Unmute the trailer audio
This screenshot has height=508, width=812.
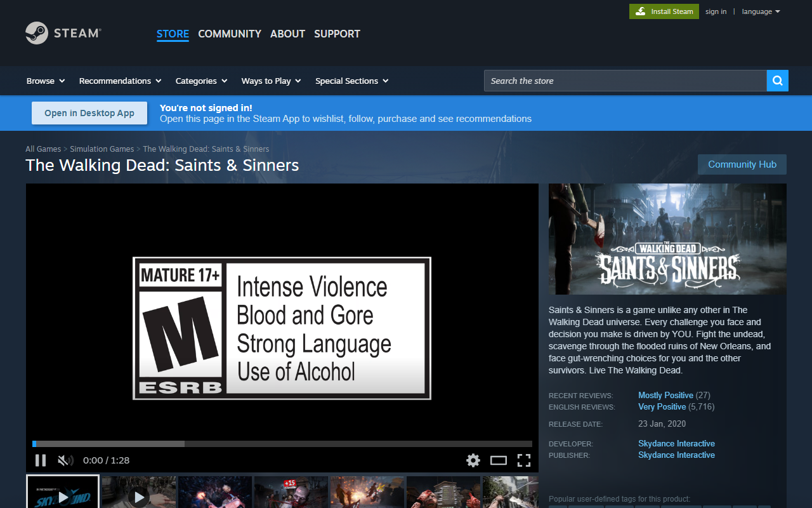point(65,460)
